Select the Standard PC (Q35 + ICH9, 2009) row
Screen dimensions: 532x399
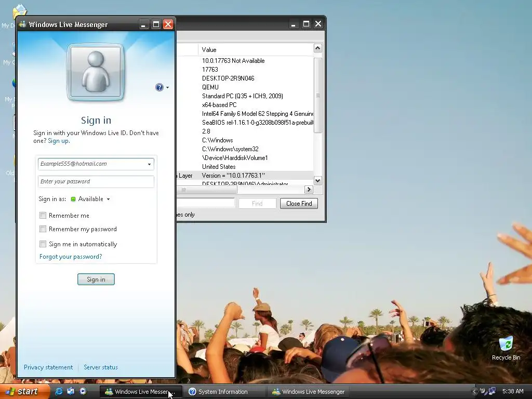(x=243, y=96)
